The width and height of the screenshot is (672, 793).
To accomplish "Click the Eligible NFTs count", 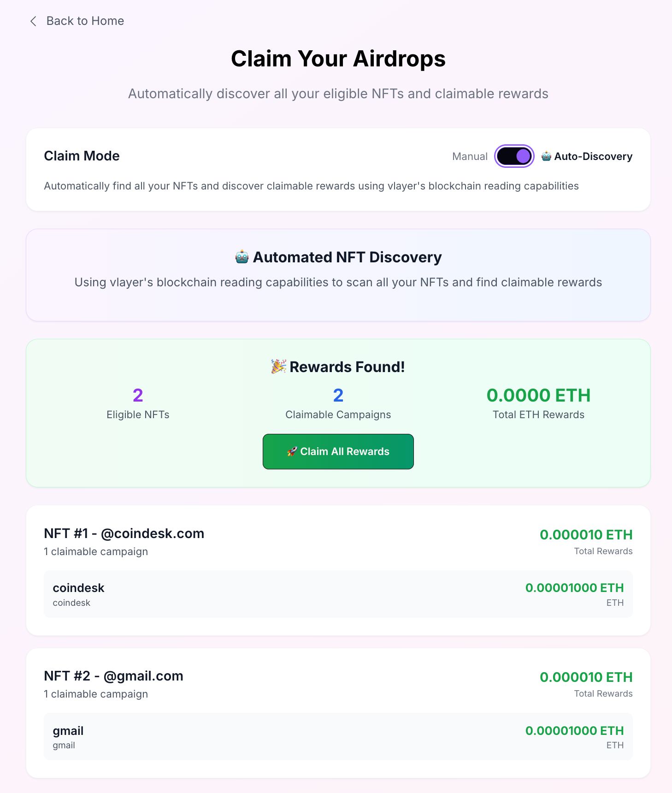I will [138, 395].
